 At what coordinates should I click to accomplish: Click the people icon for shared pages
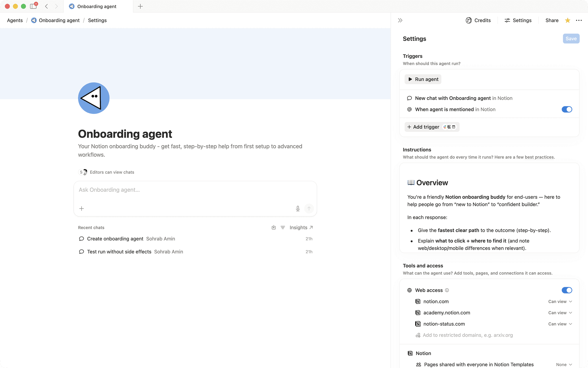tap(419, 365)
